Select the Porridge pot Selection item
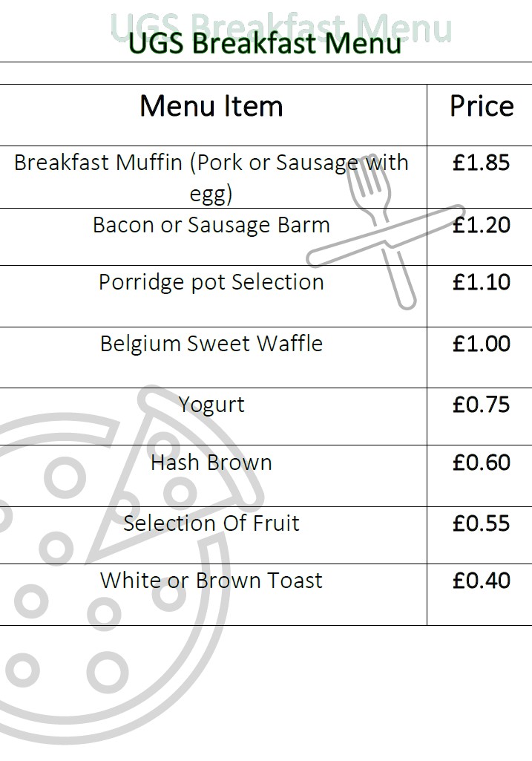532x761 pixels. [x=211, y=282]
